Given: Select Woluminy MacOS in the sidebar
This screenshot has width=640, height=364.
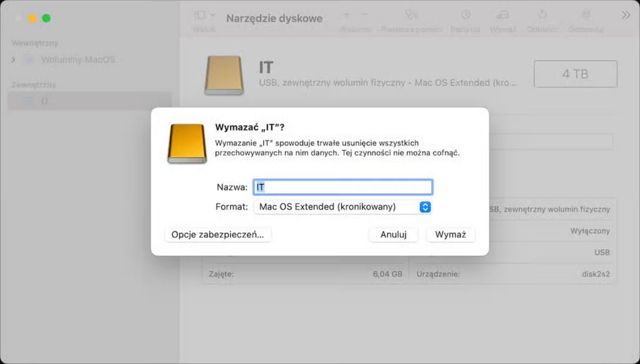Looking at the screenshot, I should pyautogui.click(x=78, y=60).
